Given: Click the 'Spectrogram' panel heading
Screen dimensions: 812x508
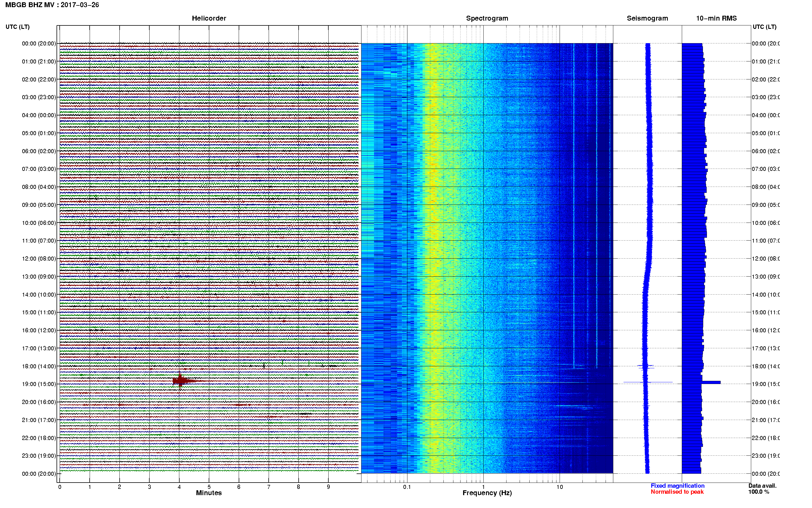Looking at the screenshot, I should pos(487,18).
